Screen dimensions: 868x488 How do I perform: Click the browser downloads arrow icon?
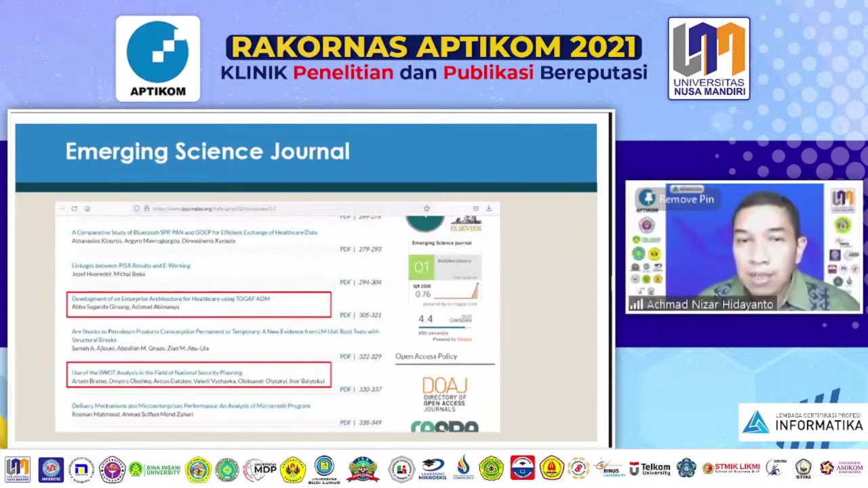[x=488, y=209]
